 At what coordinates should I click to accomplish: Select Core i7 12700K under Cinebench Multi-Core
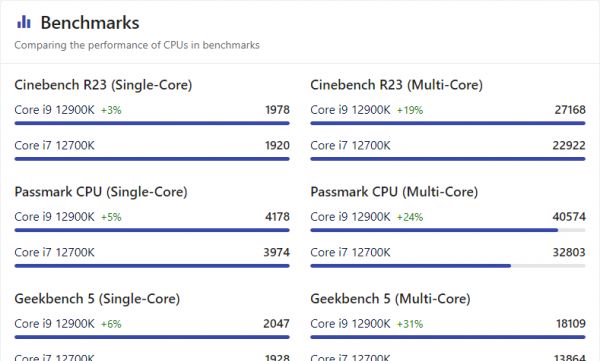point(351,146)
